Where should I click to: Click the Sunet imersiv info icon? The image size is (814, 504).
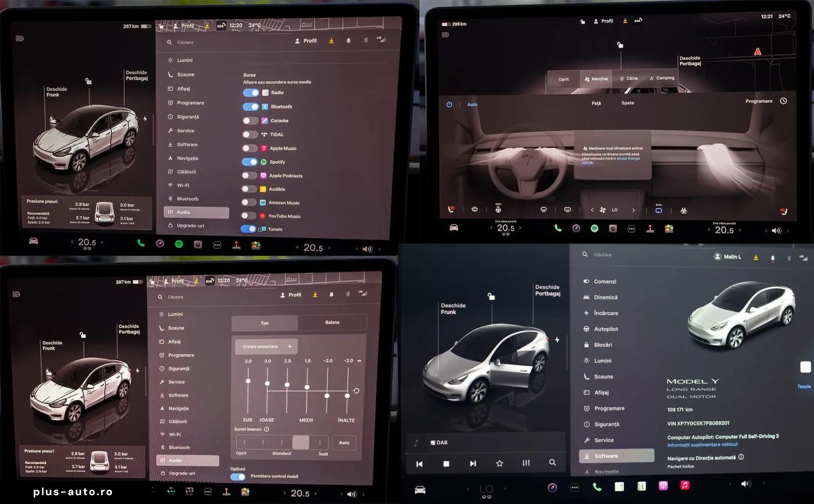click(267, 429)
